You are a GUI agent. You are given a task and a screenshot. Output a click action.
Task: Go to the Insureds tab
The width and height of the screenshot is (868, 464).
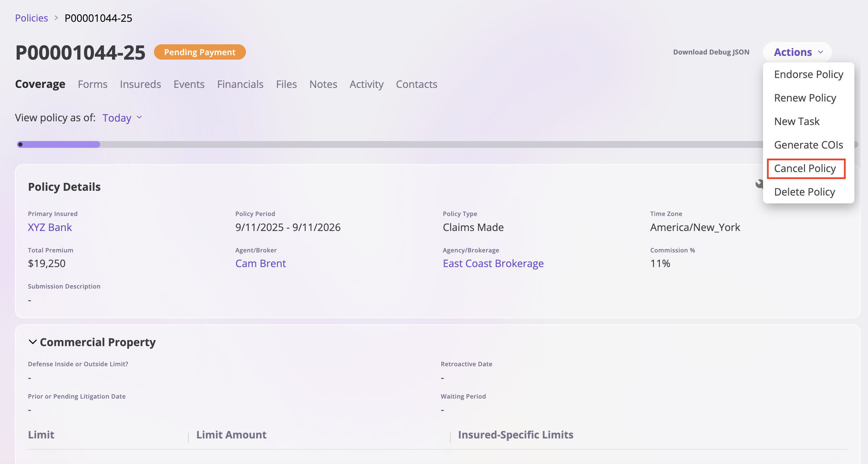140,84
